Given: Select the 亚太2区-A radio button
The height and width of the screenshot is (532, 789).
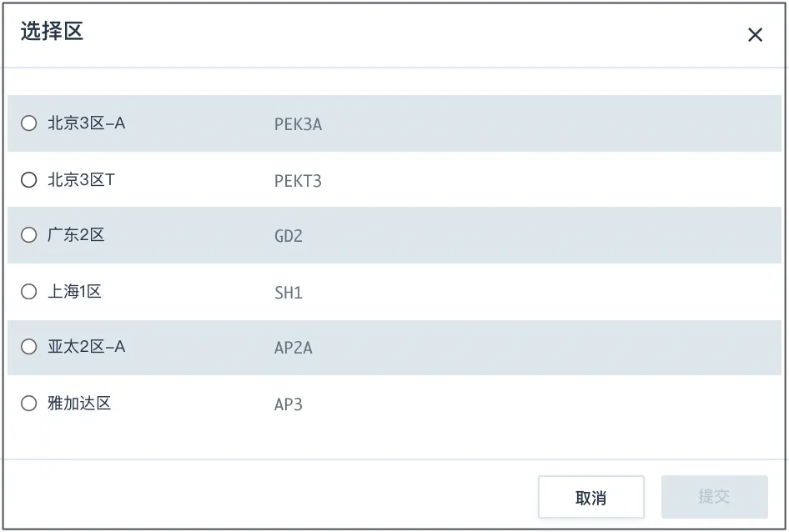Looking at the screenshot, I should point(29,347).
